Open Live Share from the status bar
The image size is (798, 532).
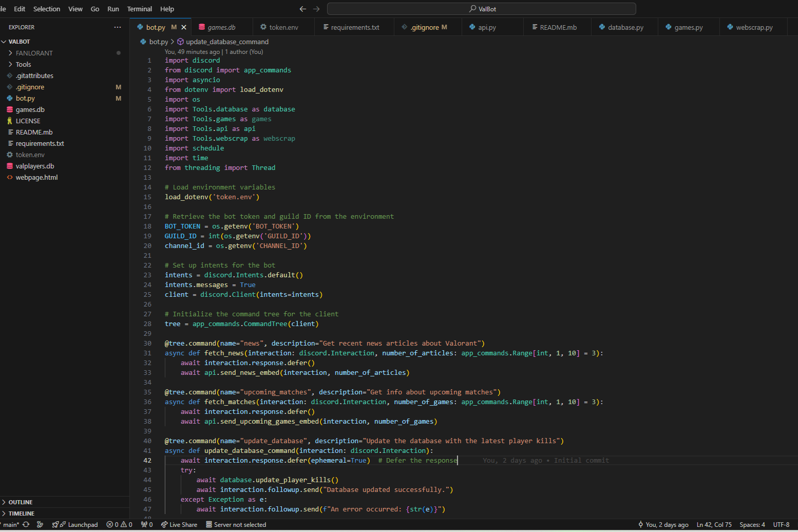pyautogui.click(x=179, y=524)
